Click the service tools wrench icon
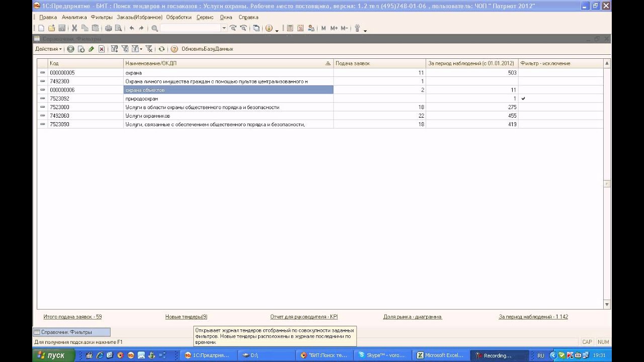Viewport: 644px width, 362px height. (358, 28)
